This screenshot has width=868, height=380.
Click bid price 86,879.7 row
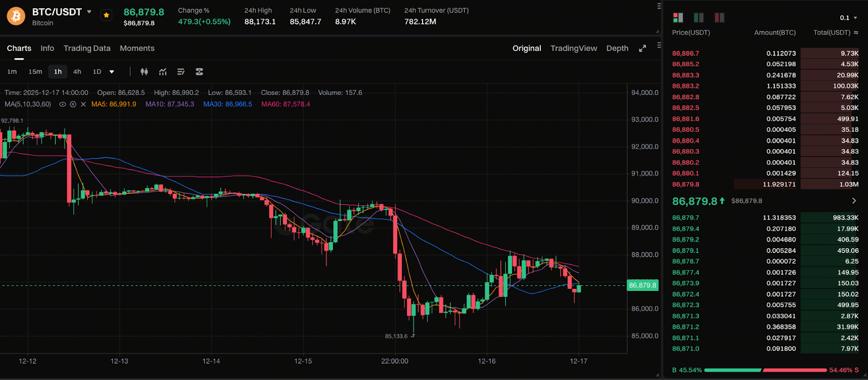(765, 218)
